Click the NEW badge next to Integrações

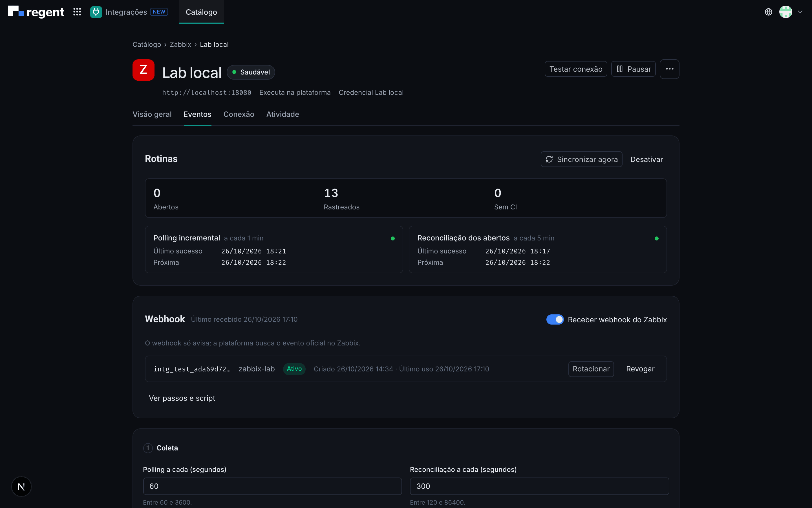pyautogui.click(x=159, y=12)
